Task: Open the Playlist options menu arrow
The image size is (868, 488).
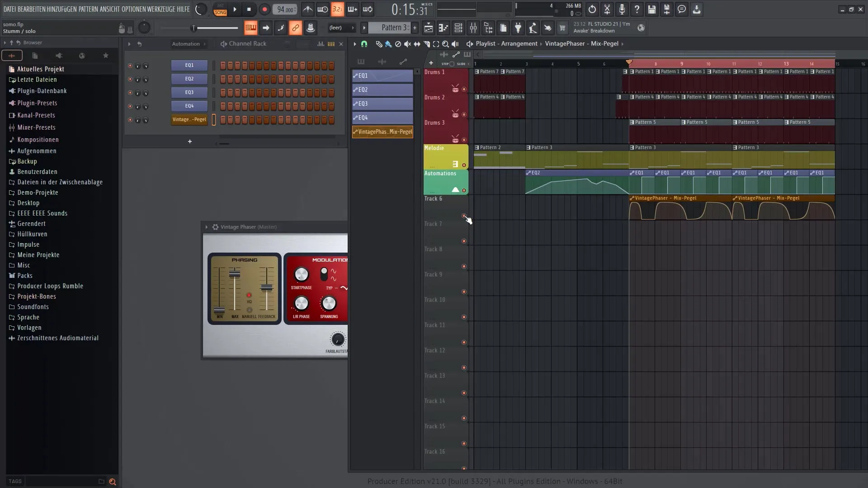Action: (x=355, y=44)
